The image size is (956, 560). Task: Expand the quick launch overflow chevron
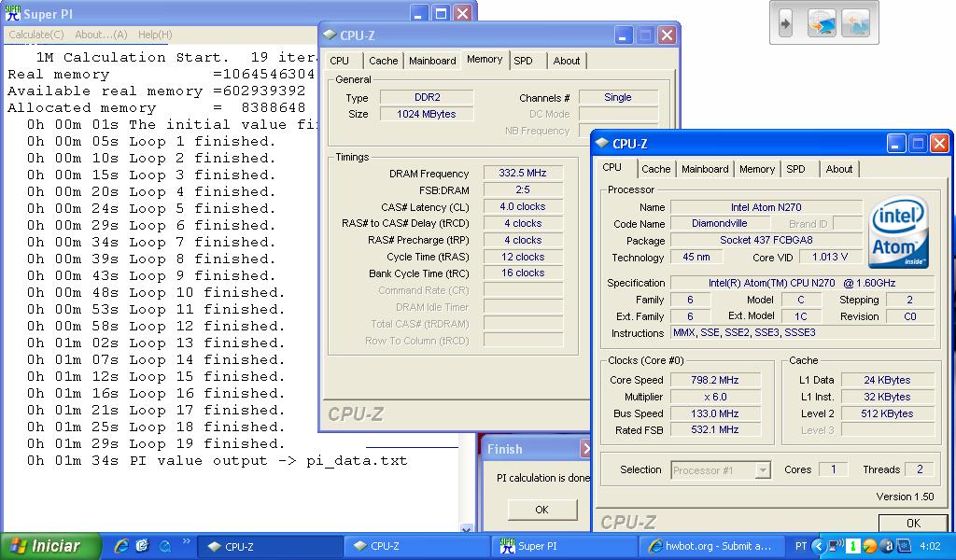point(186,540)
